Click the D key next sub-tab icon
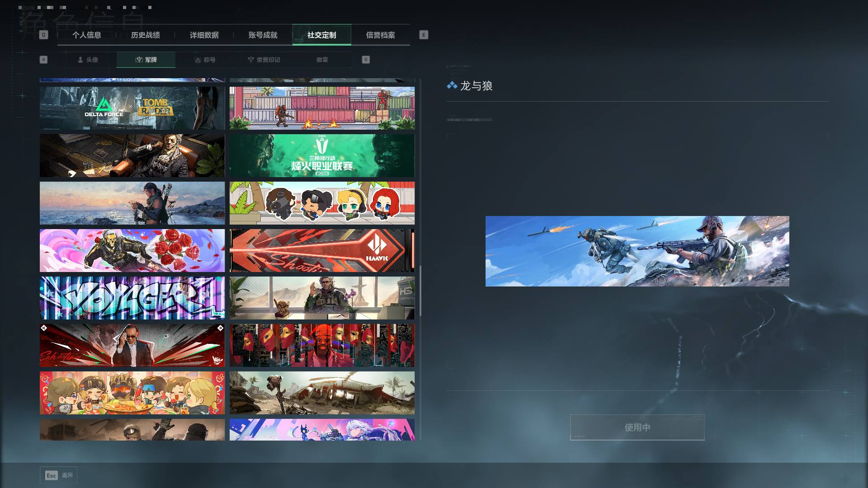 pos(366,60)
